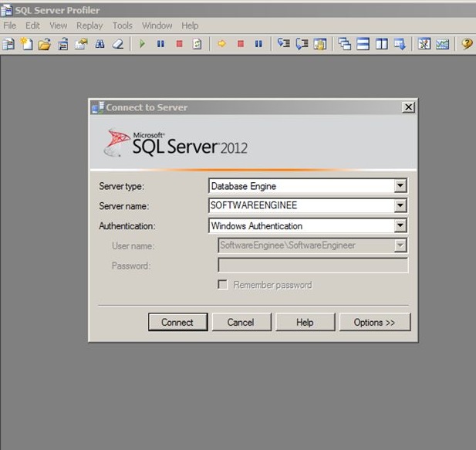Stop replay with red square after yellow arrow
Image resolution: width=476 pixels, height=450 pixels.
pyautogui.click(x=241, y=44)
